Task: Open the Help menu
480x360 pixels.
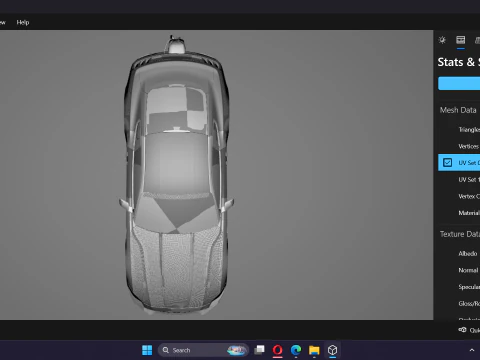Action: tap(23, 22)
